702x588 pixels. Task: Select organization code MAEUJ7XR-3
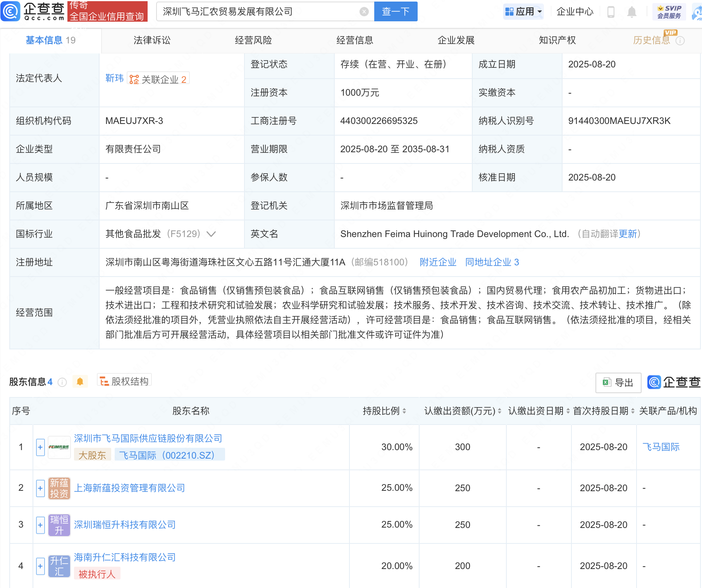(134, 121)
